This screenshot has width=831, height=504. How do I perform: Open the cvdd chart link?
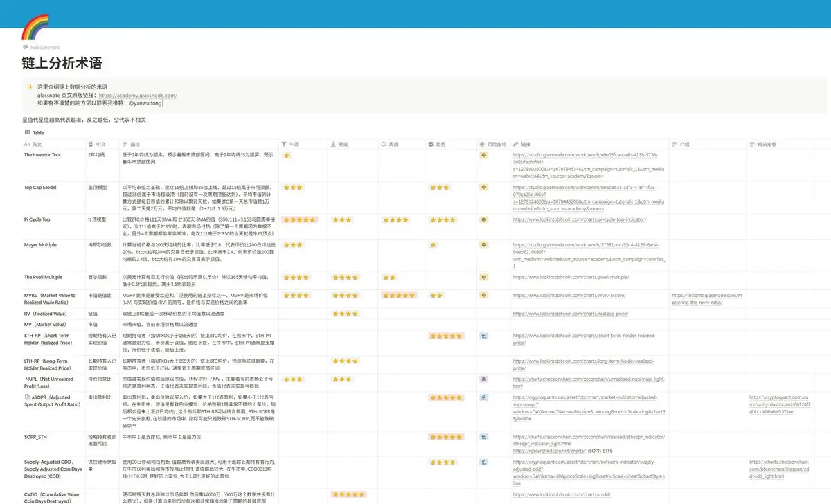pyautogui.click(x=561, y=494)
